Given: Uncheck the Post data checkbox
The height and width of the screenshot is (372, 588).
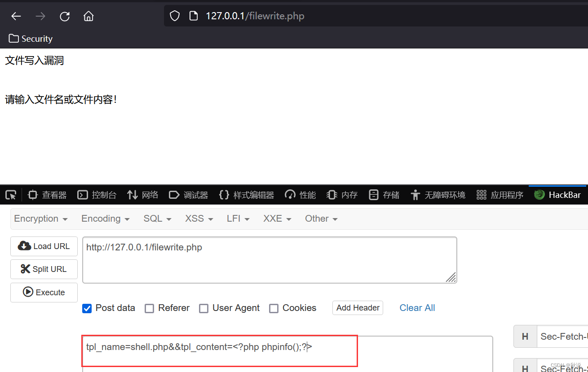Looking at the screenshot, I should point(87,308).
